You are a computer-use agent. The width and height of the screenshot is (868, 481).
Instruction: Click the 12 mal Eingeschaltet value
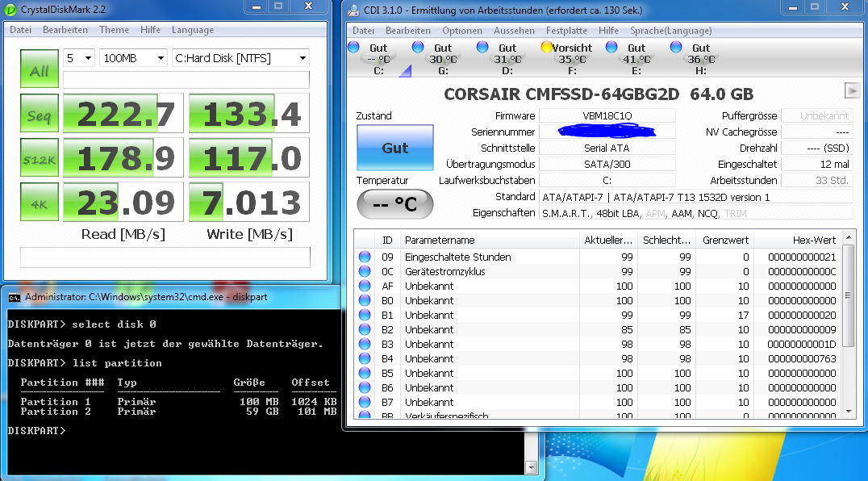[816, 164]
